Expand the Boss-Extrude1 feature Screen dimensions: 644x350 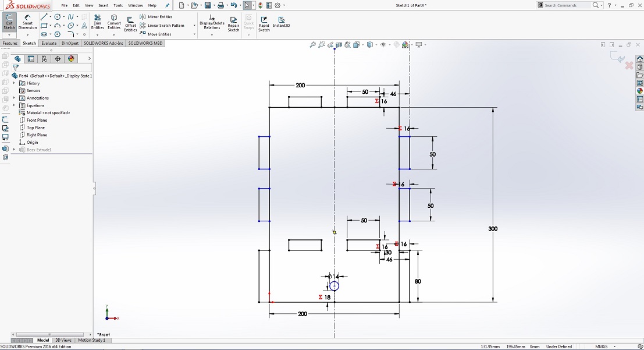coord(14,150)
